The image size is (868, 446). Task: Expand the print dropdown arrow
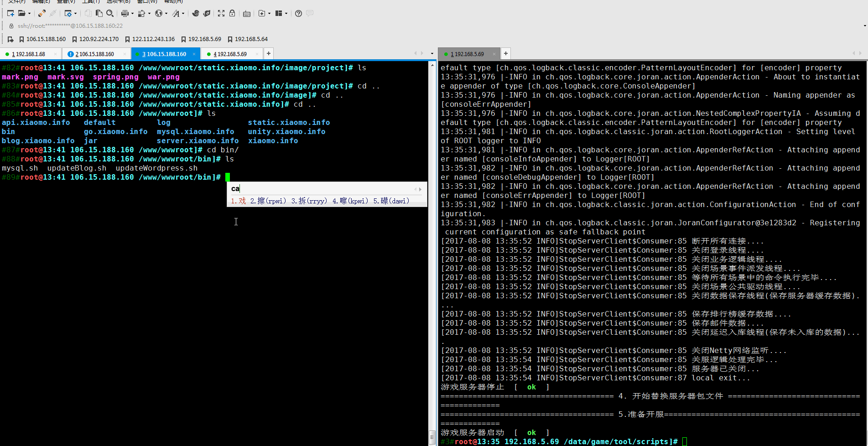point(132,14)
